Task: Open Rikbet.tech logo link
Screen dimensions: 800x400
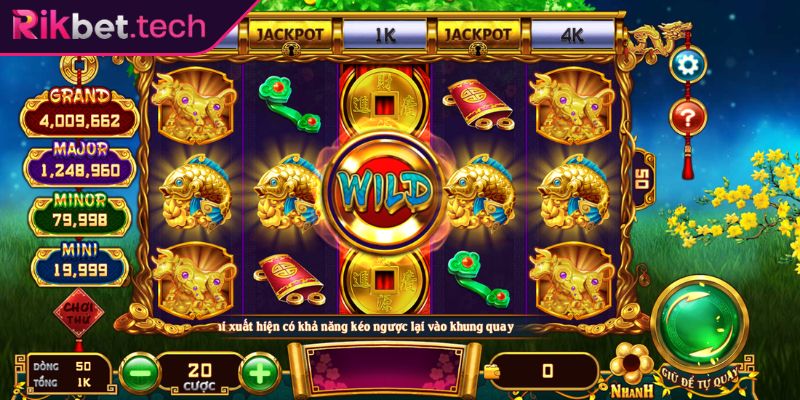Action: 109,27
